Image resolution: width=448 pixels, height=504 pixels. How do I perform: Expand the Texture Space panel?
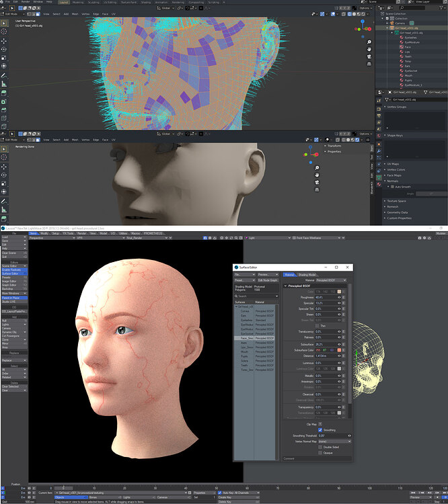396,201
